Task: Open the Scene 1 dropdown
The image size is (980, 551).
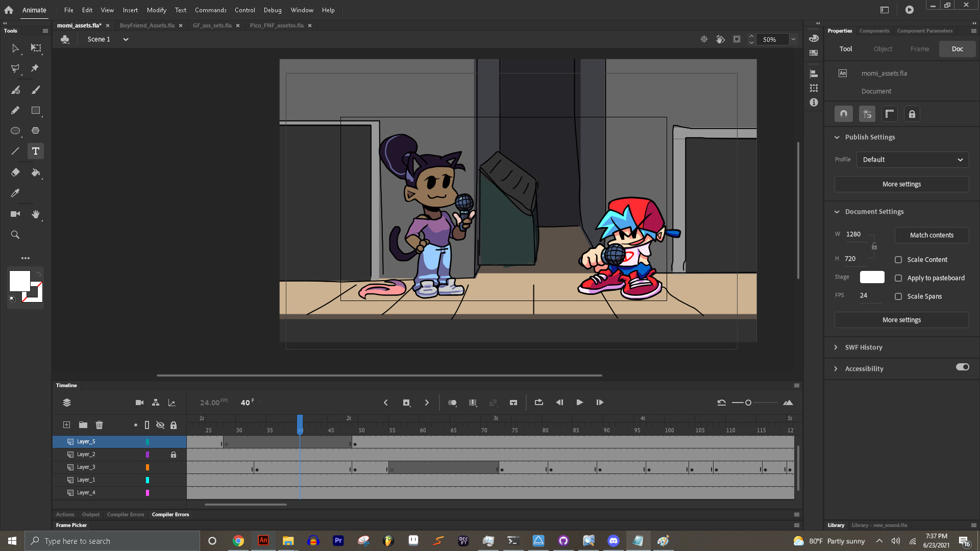Action: click(126, 39)
